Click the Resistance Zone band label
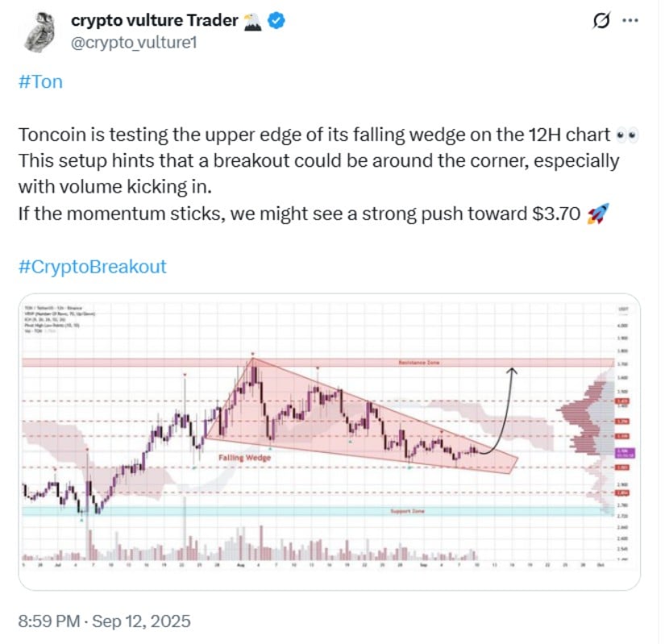The image size is (665, 644). [x=419, y=363]
